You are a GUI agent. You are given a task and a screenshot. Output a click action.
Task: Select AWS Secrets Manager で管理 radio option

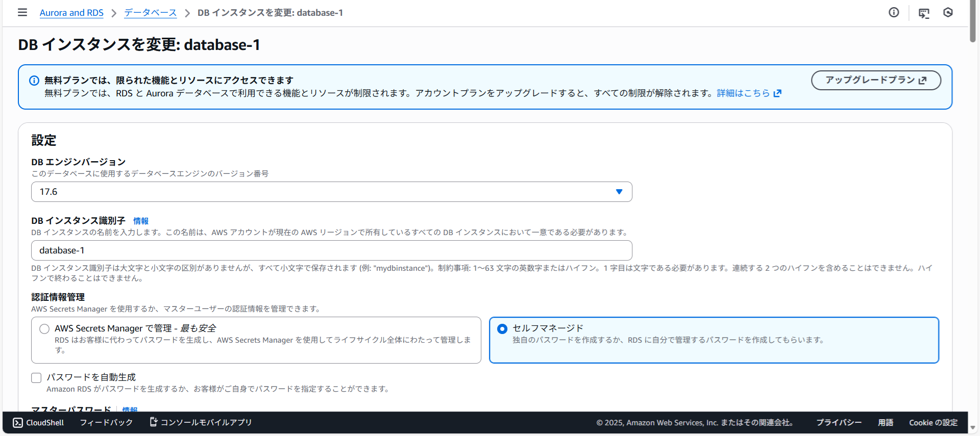tap(44, 329)
